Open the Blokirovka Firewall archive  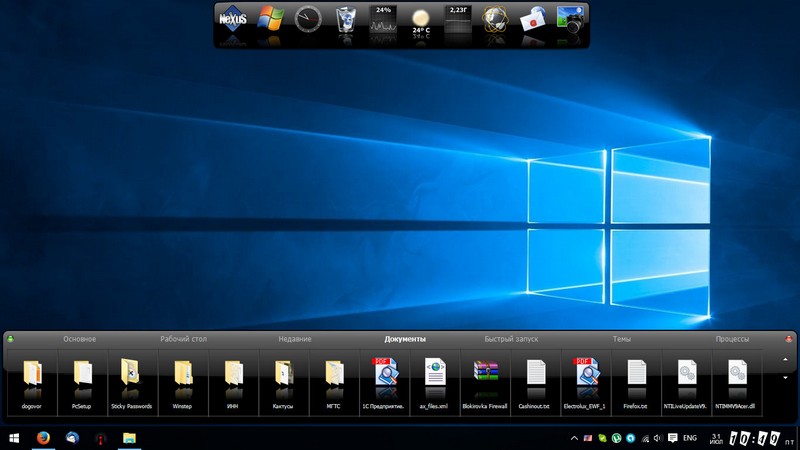[485, 383]
